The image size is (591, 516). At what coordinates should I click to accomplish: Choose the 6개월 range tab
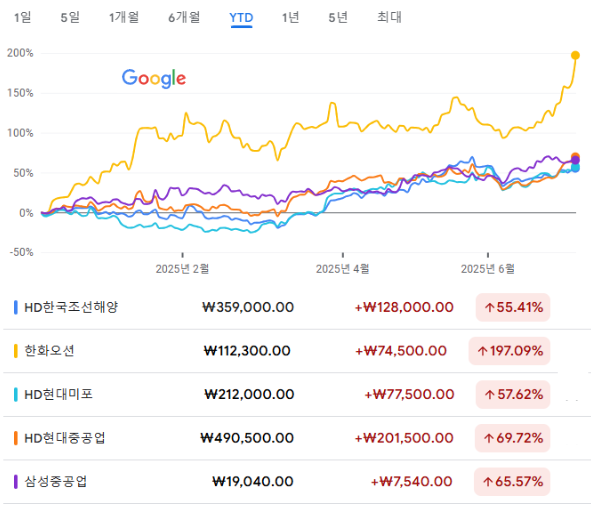point(184,17)
